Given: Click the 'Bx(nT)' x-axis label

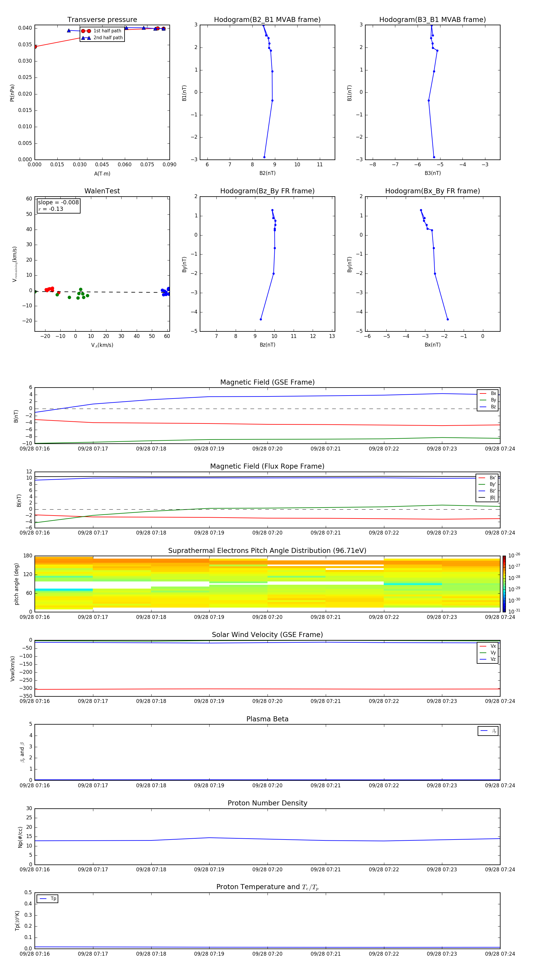Looking at the screenshot, I should 432,345.
